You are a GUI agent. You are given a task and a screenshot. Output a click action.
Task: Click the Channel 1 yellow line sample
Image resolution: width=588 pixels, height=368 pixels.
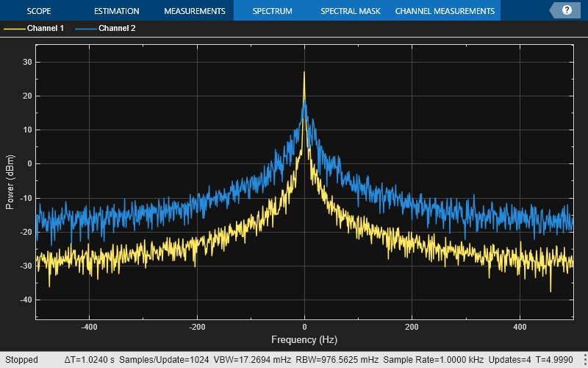click(14, 29)
